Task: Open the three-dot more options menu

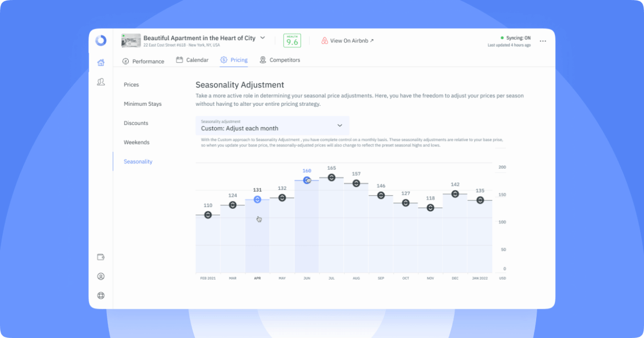Action: [x=543, y=41]
